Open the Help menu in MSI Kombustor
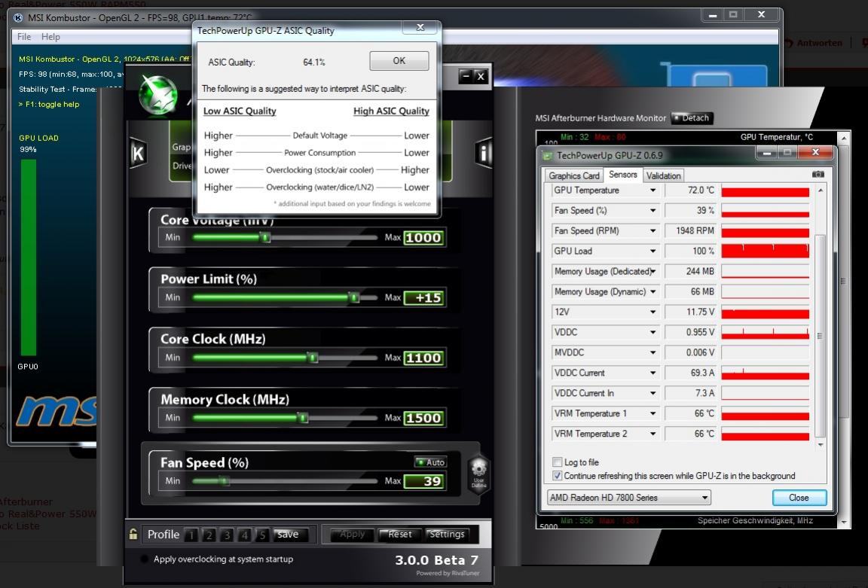868x588 pixels. point(50,36)
